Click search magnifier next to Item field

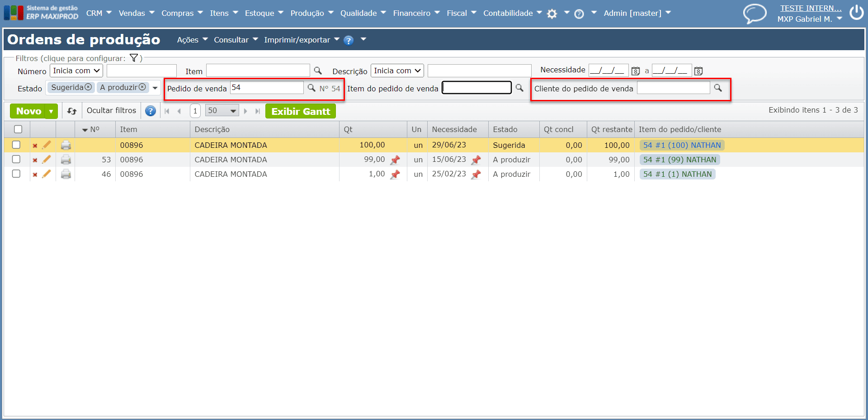click(318, 71)
